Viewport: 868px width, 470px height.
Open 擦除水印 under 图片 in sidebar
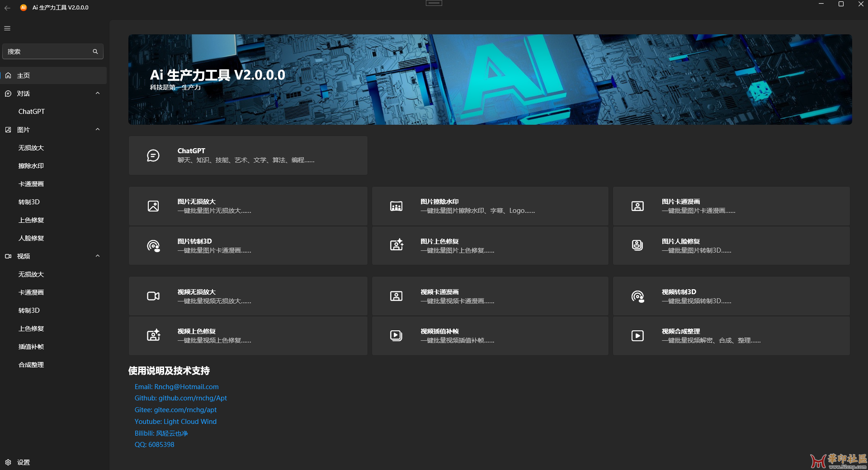pyautogui.click(x=31, y=166)
